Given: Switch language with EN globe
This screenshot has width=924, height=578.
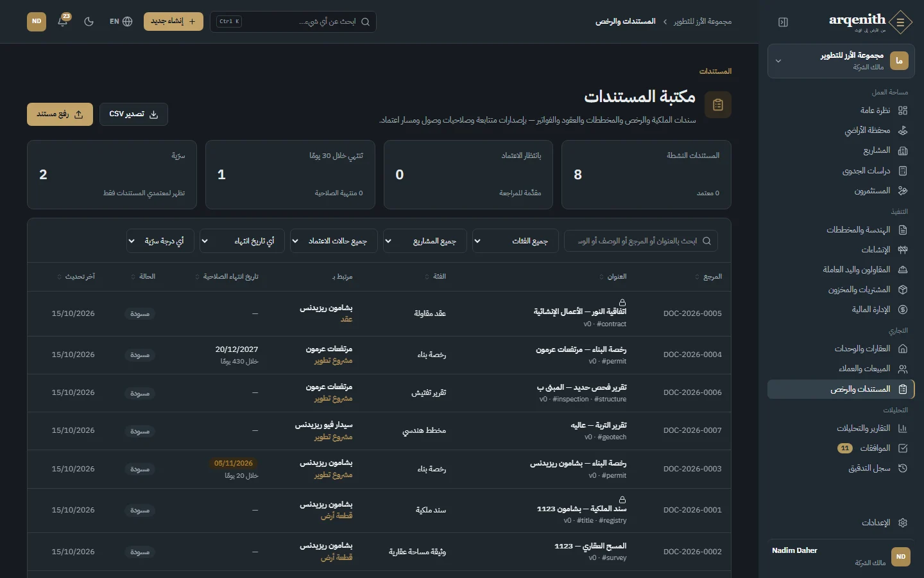Looking at the screenshot, I should (x=121, y=21).
